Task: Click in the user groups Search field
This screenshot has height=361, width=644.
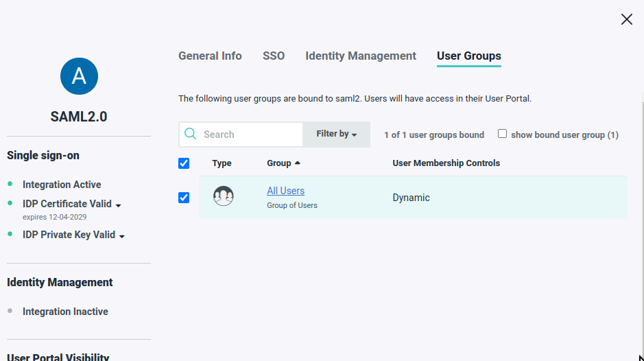Action: 250,135
